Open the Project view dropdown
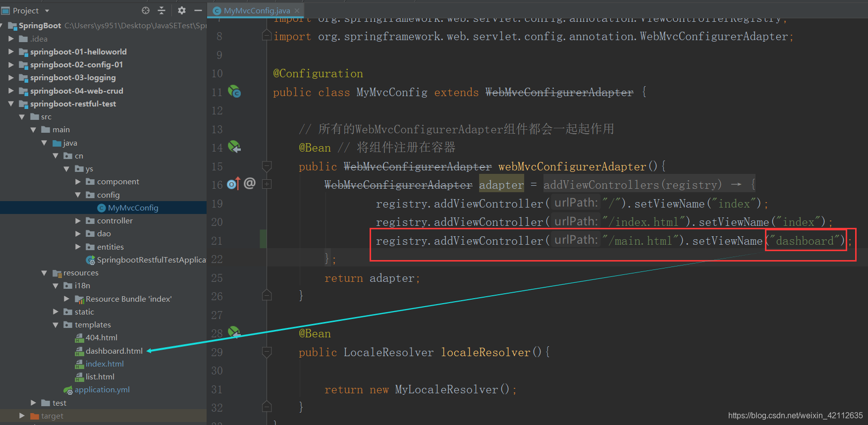Image resolution: width=868 pixels, height=425 pixels. 47,11
